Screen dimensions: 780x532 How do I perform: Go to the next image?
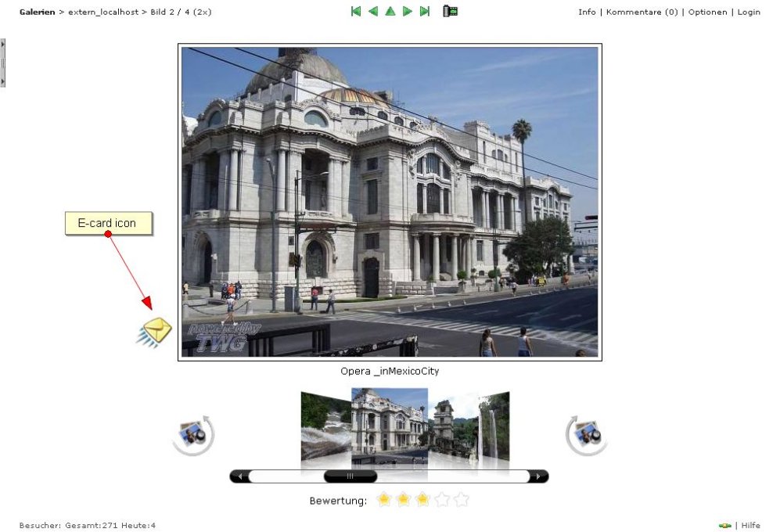tap(408, 11)
